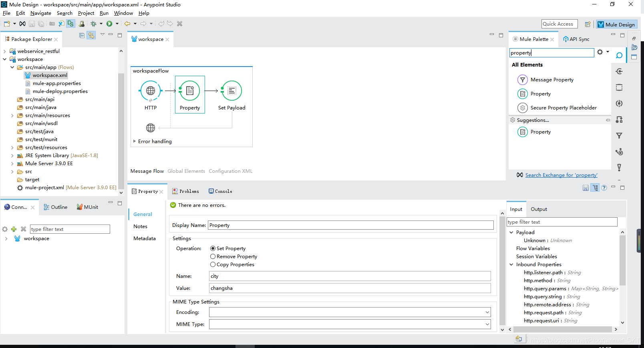Collapse the workspace project node

point(4,59)
